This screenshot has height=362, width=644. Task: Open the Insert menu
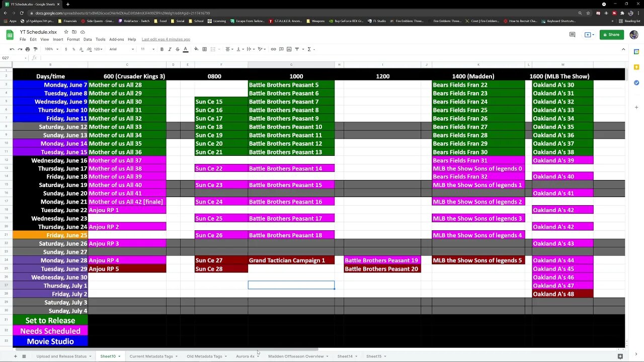58,39
